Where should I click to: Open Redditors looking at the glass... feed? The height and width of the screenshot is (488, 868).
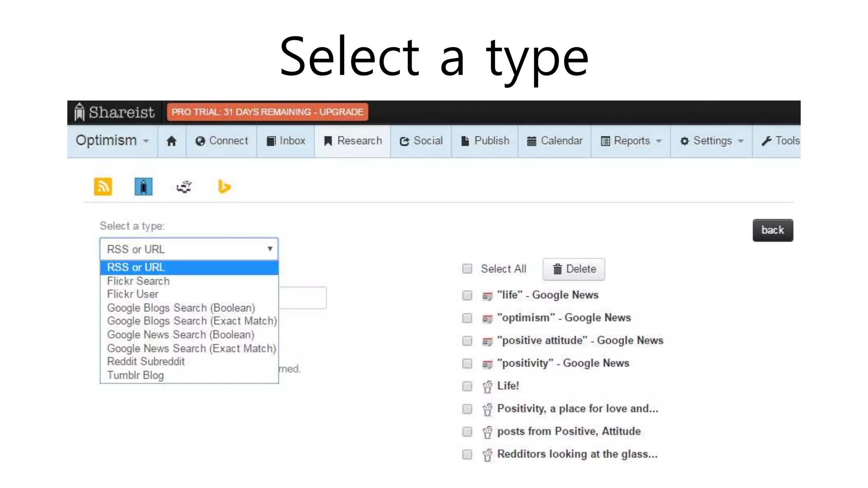[x=577, y=455]
